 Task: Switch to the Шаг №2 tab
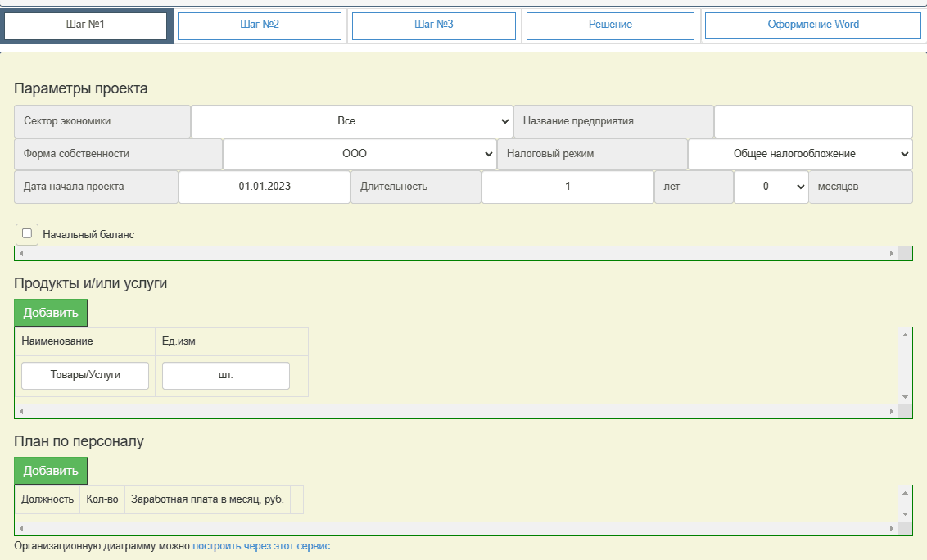click(259, 25)
